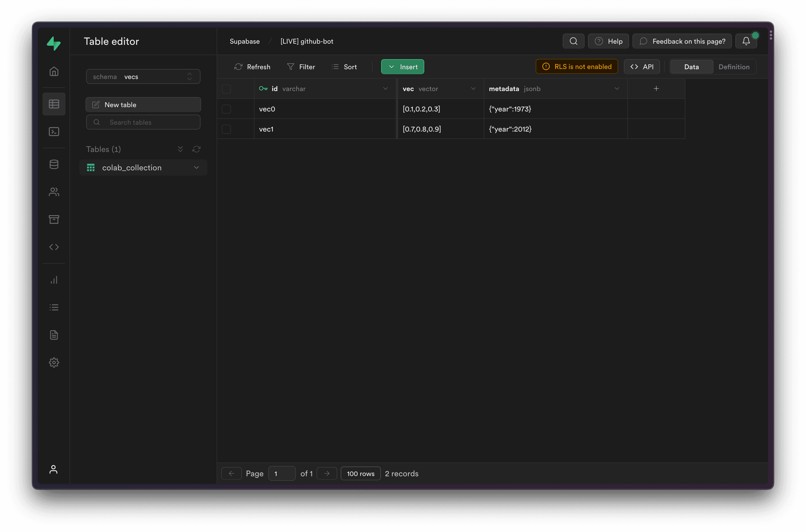The width and height of the screenshot is (806, 532).
Task: Go to Authentication users icon
Action: pyautogui.click(x=54, y=192)
